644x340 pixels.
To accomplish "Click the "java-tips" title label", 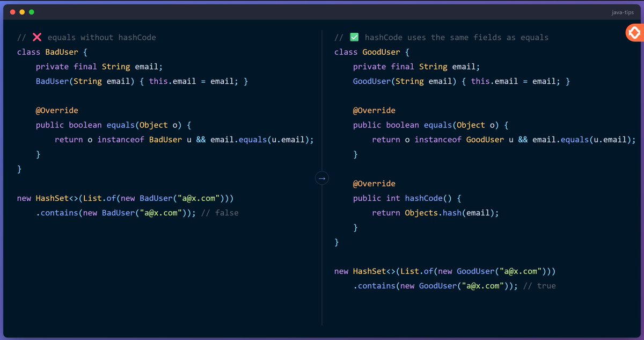I will [623, 12].
